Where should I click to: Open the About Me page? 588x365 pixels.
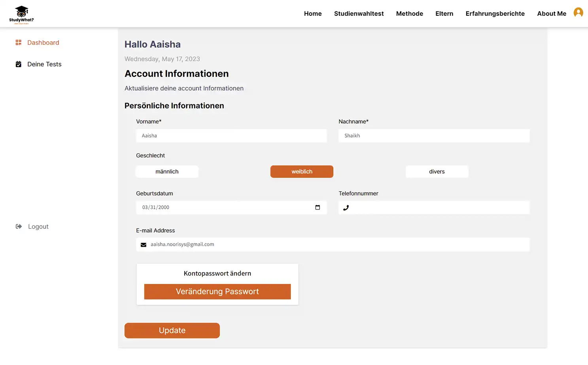point(551,13)
